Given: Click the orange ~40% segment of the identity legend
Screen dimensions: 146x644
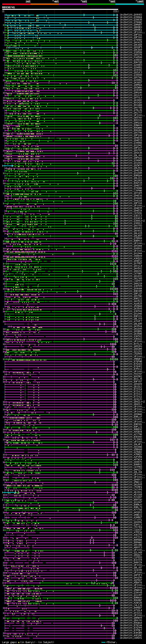Looking at the screenshot, I should 45,4.
